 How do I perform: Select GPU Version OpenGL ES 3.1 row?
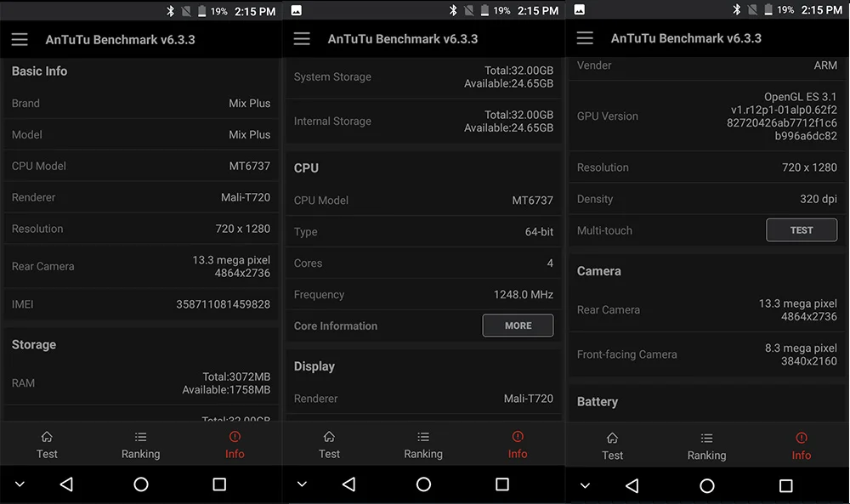pos(707,116)
